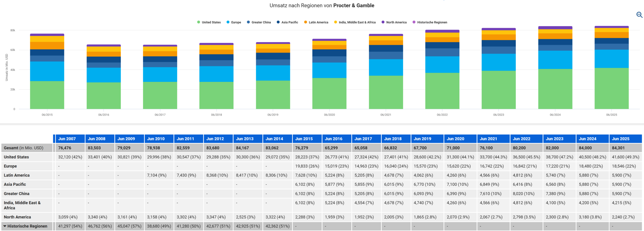Select the Jun 2025 column header
Image resolution: width=644 pixels, height=231 pixels.
tap(621, 139)
